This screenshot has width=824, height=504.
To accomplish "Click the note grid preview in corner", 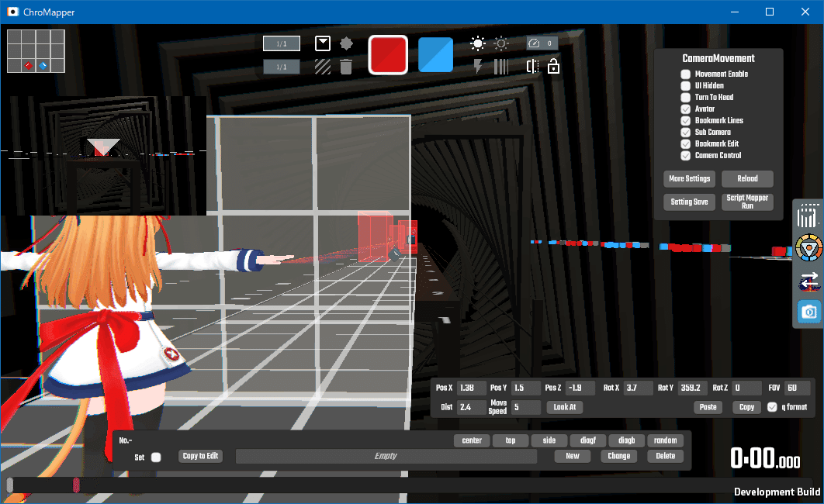I will (36, 51).
